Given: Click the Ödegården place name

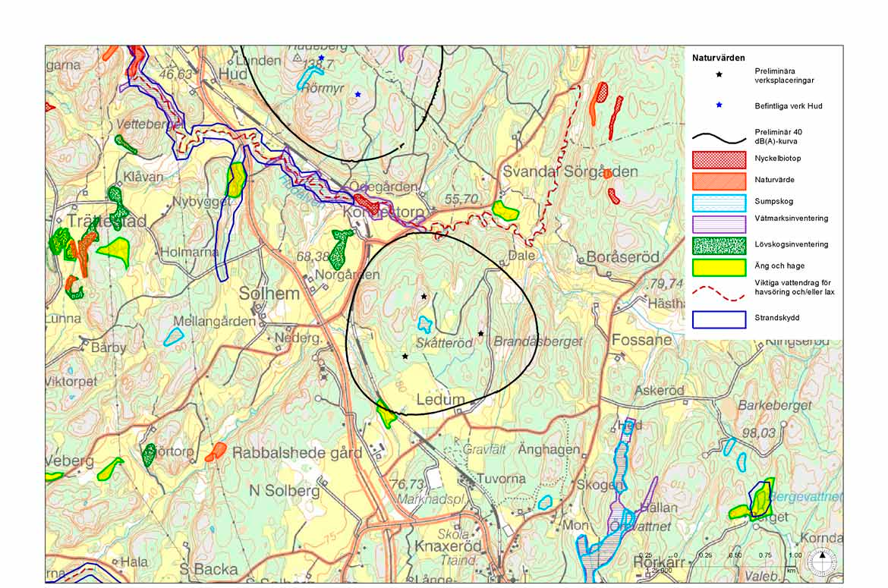Looking at the screenshot, I should (383, 186).
